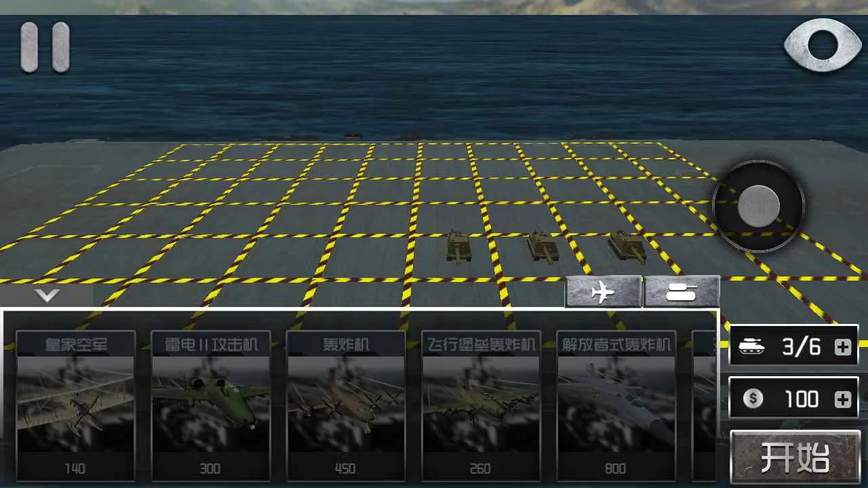Select the rightmost tank on the deck
The image size is (868, 488).
tap(626, 245)
